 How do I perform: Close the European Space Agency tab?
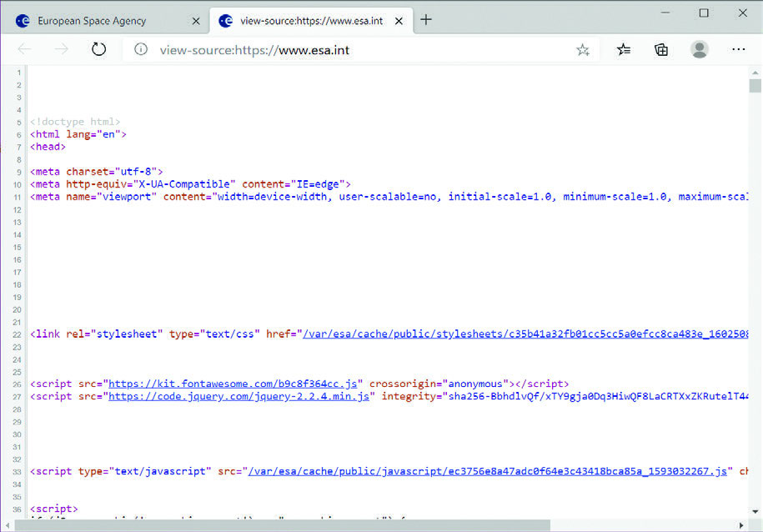pos(196,20)
